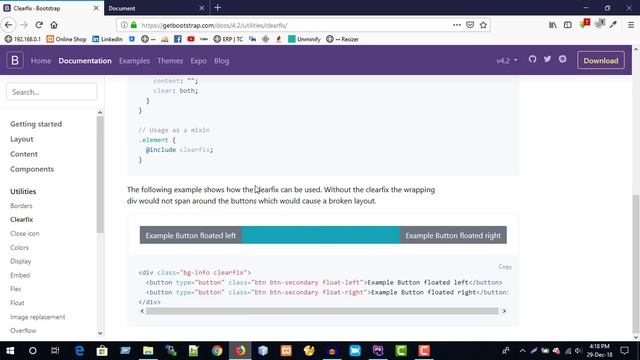
Task: Open Themes in navbar
Action: point(170,61)
